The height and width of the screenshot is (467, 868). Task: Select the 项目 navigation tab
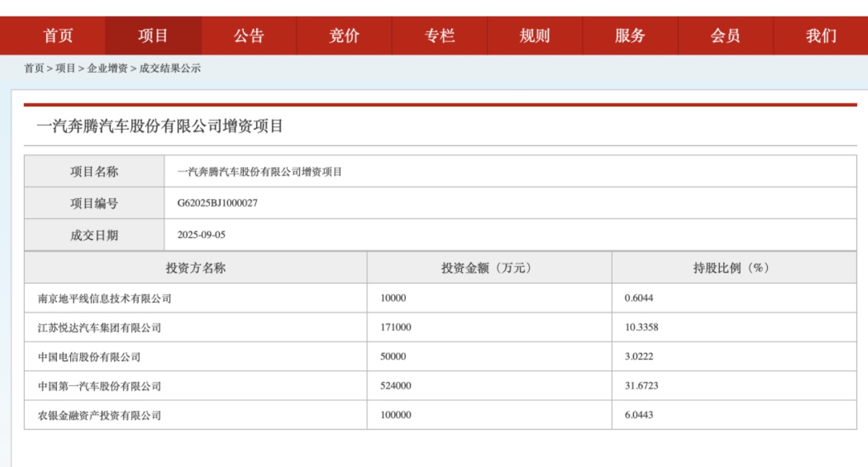[153, 36]
